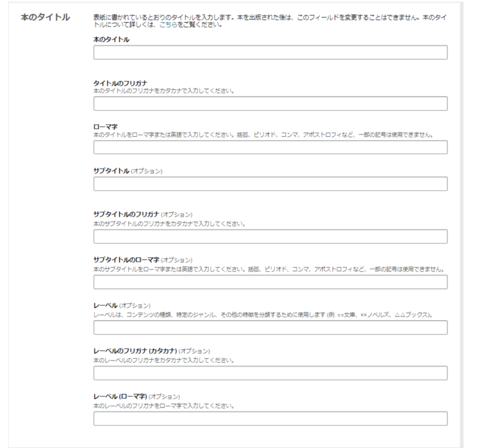The image size is (488, 448).
Task: Click the bold ローマ字 field label
Action: (103, 128)
